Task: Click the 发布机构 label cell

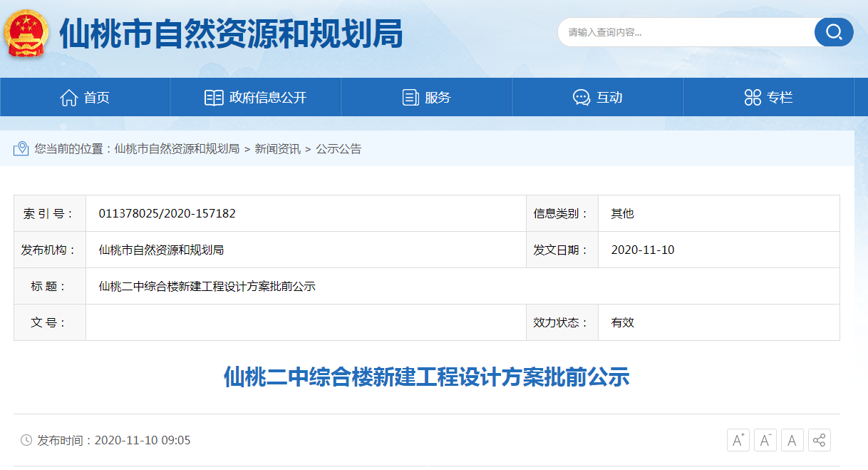Action: tap(50, 250)
